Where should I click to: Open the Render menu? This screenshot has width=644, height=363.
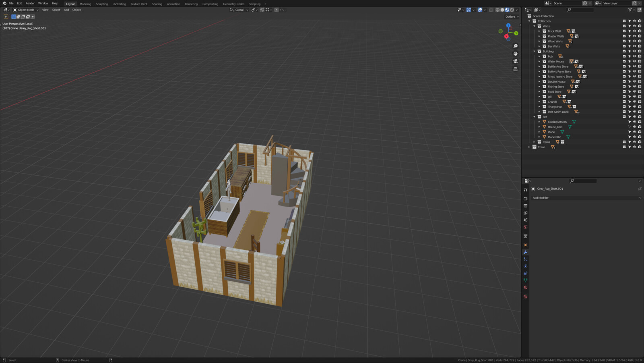(x=30, y=3)
